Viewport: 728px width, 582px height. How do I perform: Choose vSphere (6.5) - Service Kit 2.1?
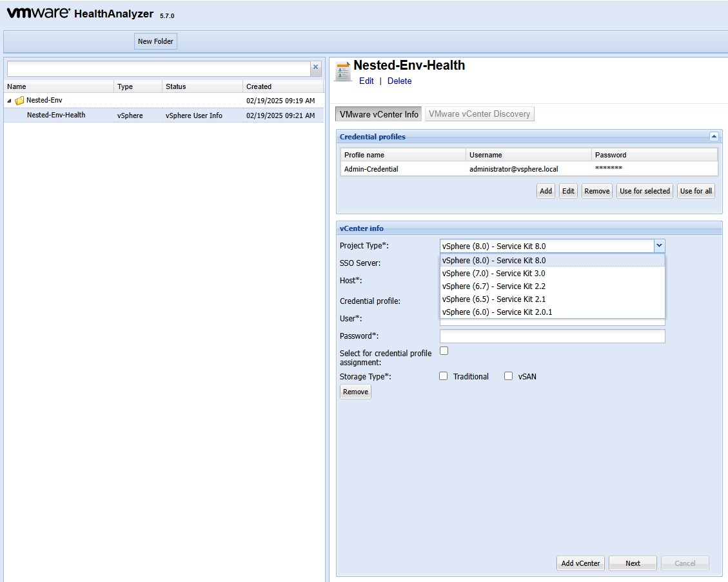552,299
